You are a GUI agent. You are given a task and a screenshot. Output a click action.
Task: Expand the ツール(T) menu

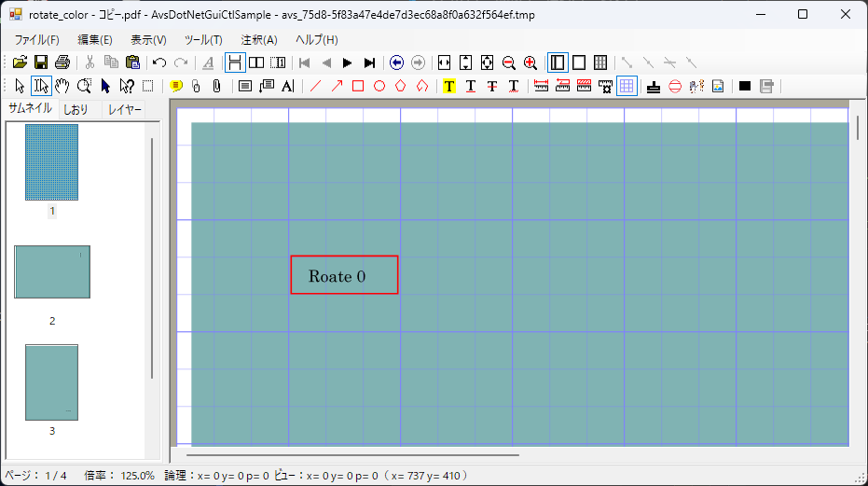click(203, 40)
